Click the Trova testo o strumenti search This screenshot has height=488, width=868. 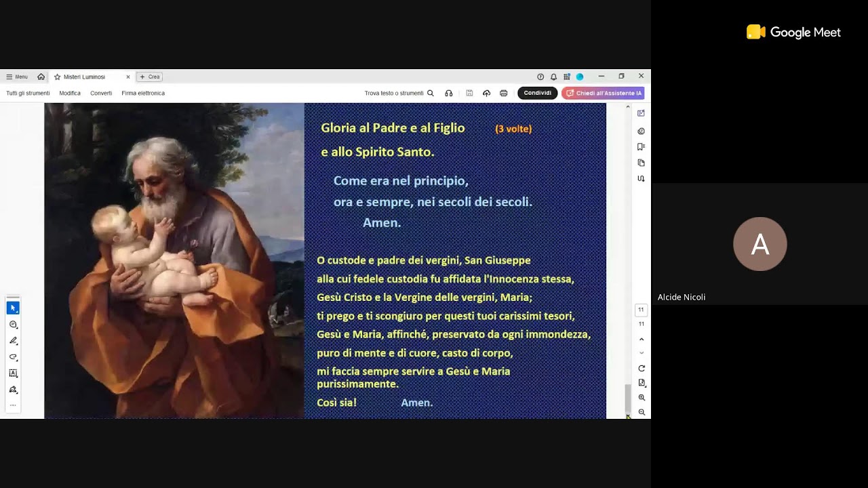[399, 93]
